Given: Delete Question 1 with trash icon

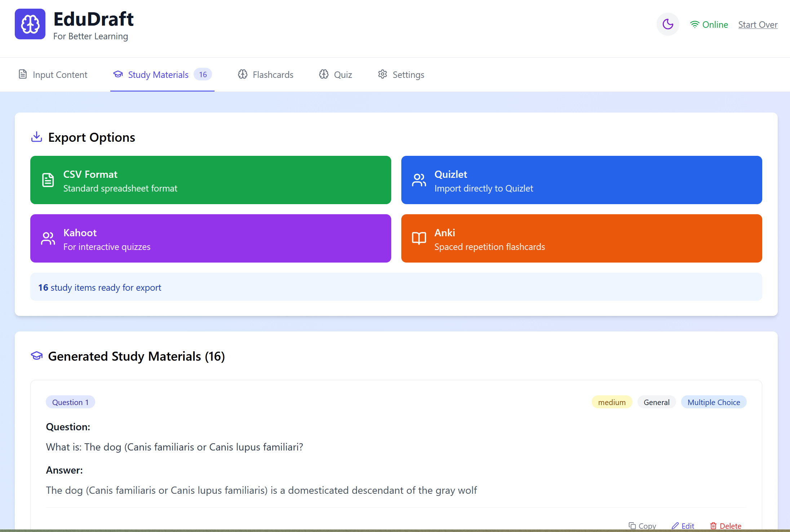Looking at the screenshot, I should (x=713, y=526).
